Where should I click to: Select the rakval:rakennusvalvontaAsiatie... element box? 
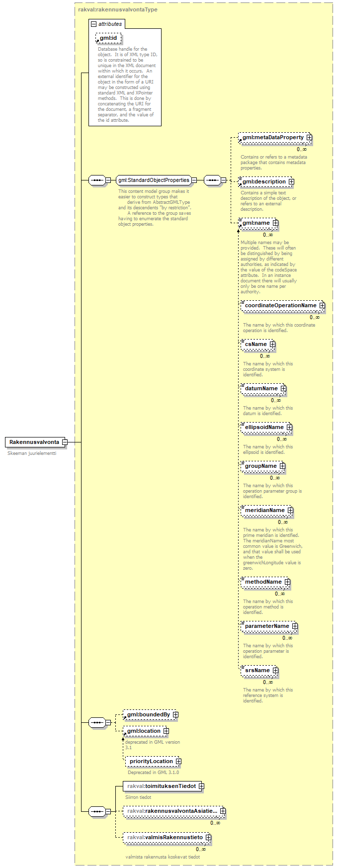[x=172, y=811]
